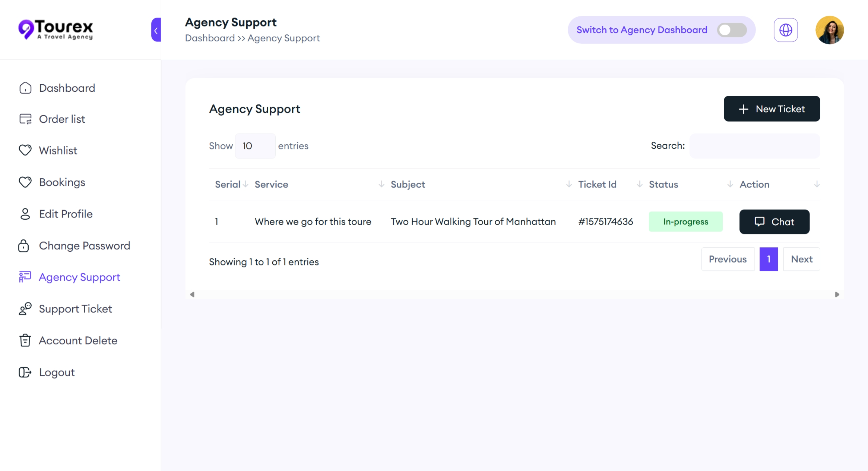Sort table by Ticket Id column arrow
The height and width of the screenshot is (471, 868).
(x=639, y=184)
